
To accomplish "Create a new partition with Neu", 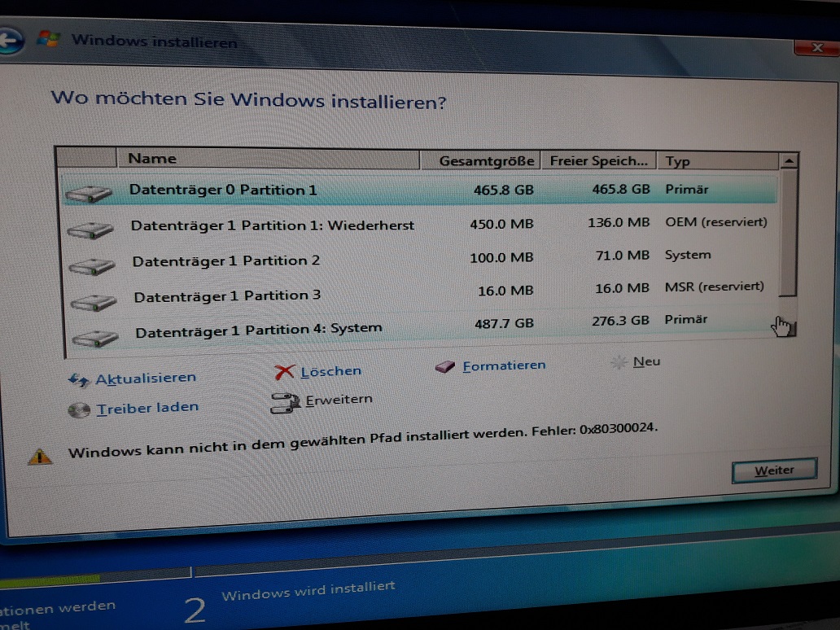I will (646, 361).
